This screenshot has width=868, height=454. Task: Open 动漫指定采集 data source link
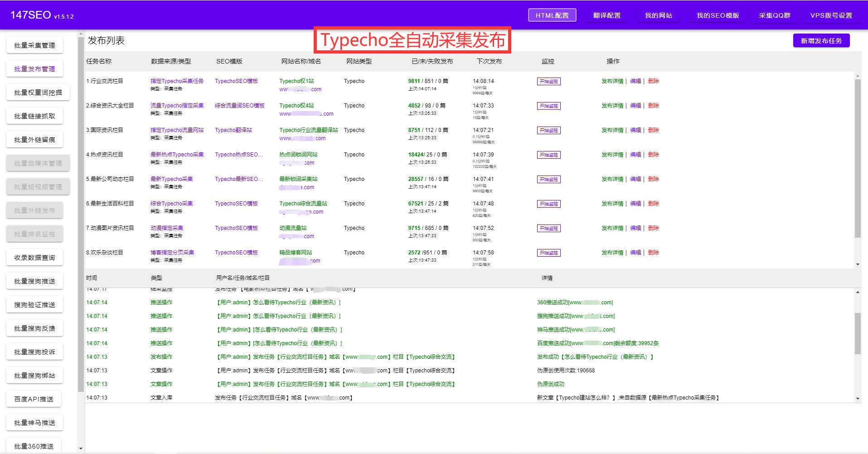(x=167, y=228)
